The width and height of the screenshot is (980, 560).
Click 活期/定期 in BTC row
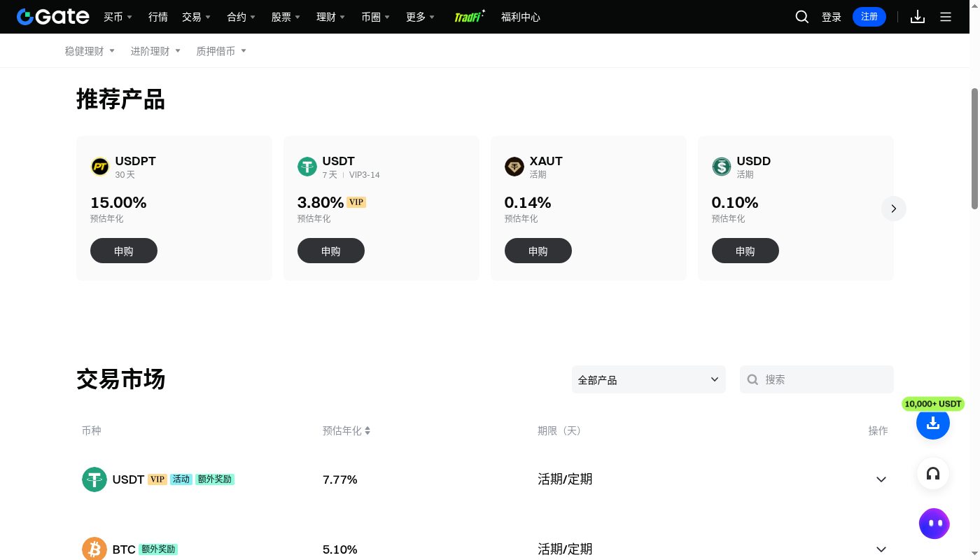pos(565,549)
